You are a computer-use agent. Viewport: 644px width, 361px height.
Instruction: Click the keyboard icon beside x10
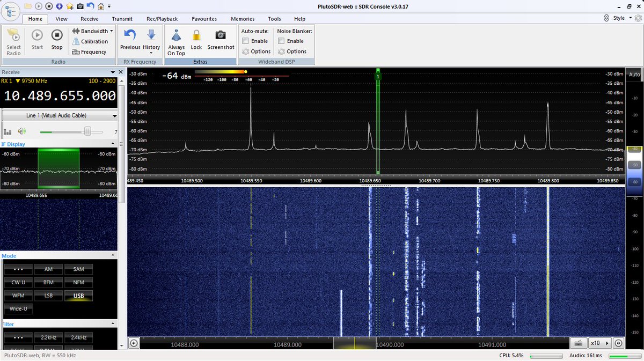(579, 343)
